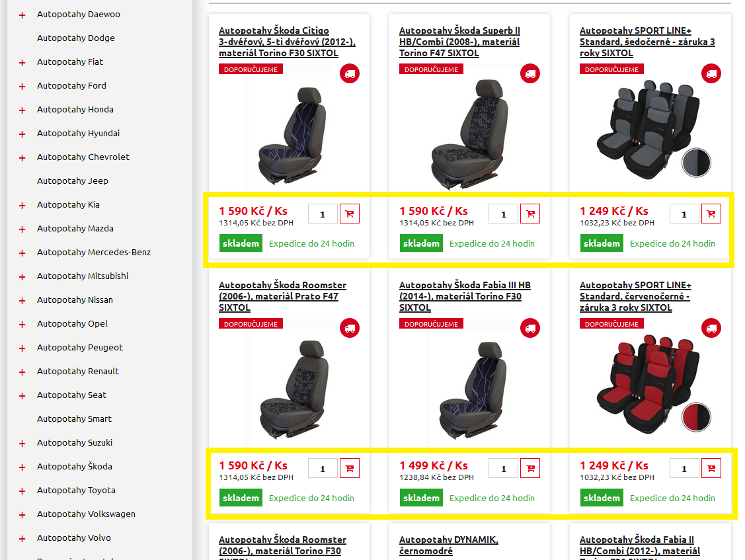
Task: Expand Autopotahy Mercedes-Benz category
Action: coord(22,253)
